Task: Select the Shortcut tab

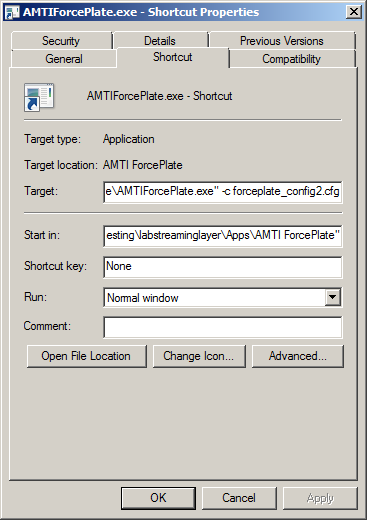Action: pyautogui.click(x=173, y=57)
